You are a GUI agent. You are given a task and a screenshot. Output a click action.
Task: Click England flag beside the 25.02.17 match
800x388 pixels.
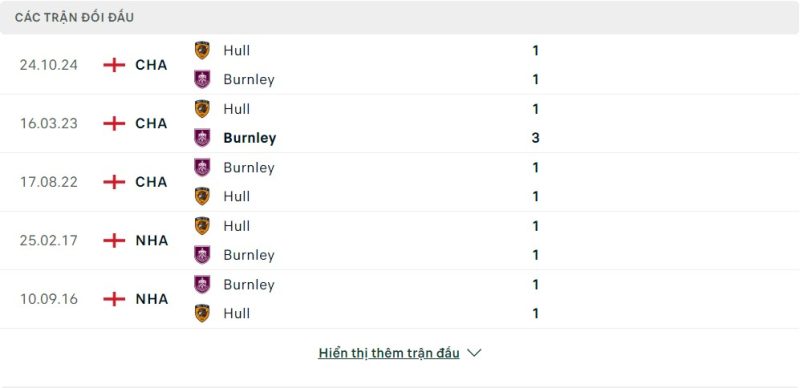[114, 240]
